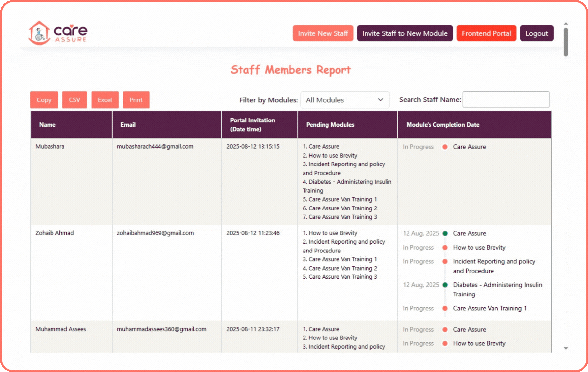588x372 pixels.
Task: Export the report as CSV
Action: [x=74, y=100]
